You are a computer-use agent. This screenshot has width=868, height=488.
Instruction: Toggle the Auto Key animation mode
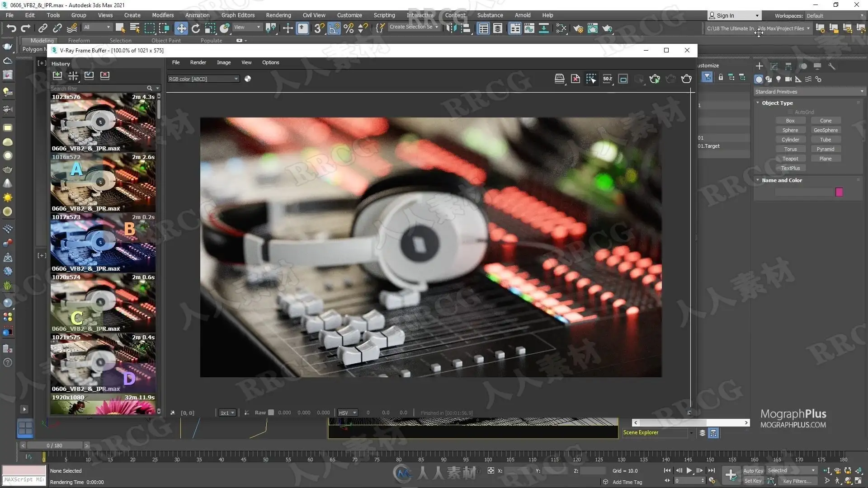[x=753, y=471]
